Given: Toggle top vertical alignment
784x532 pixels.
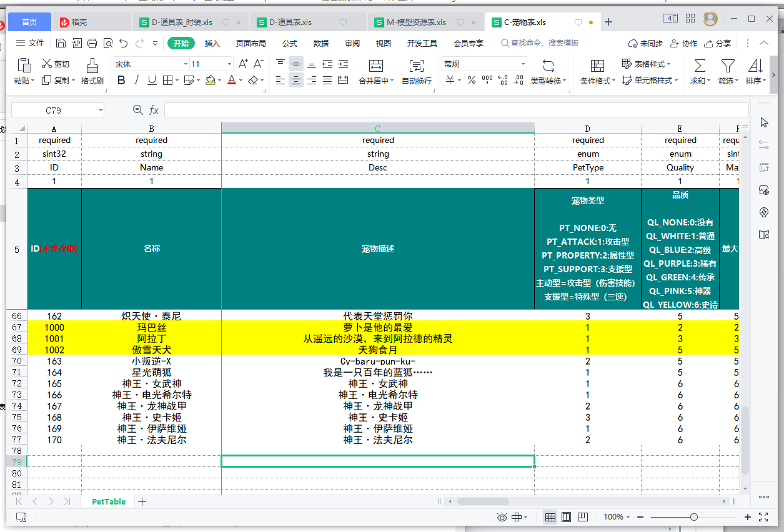Looking at the screenshot, I should point(280,64).
